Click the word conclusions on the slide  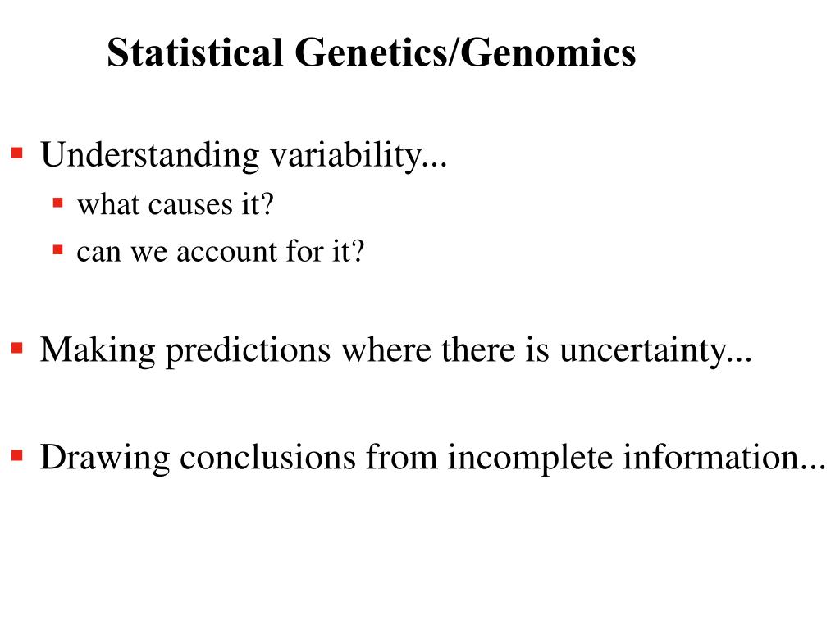coord(268,457)
